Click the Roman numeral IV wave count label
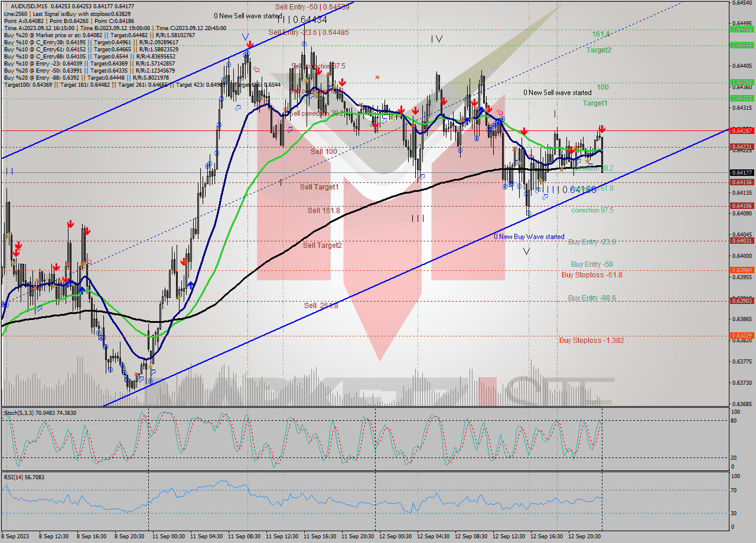This screenshot has height=543, width=756. (437, 40)
